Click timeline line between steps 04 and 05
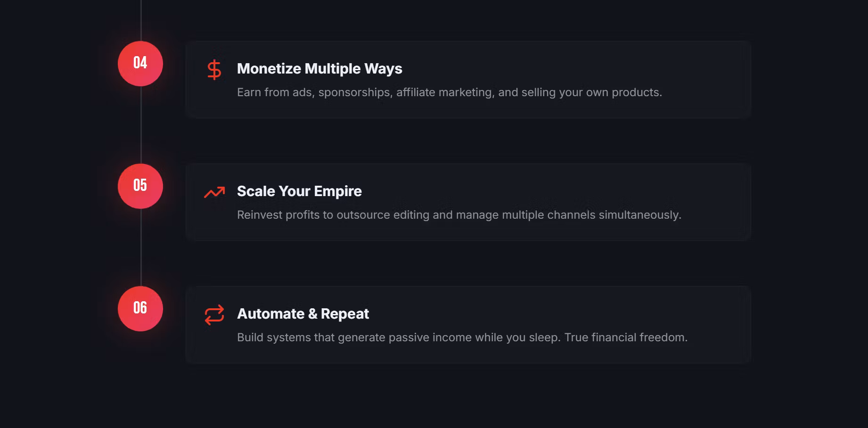Viewport: 868px width, 428px height. tap(141, 125)
